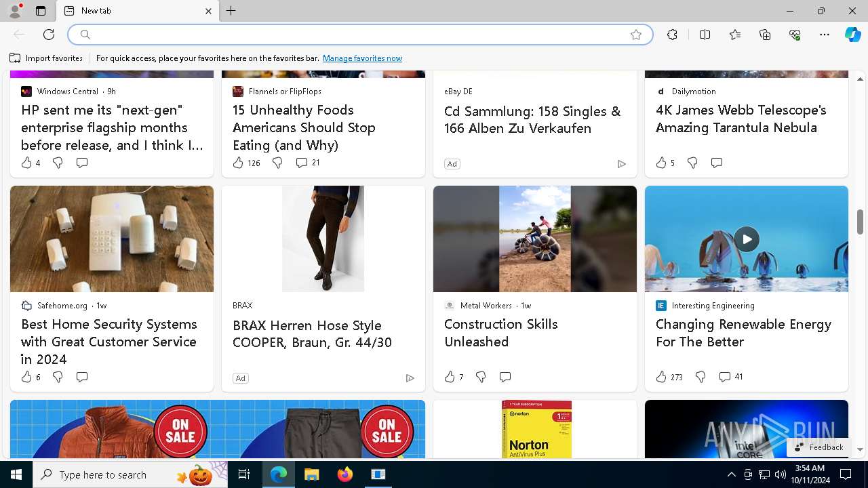Open the Copilot sidebar icon

click(x=852, y=35)
